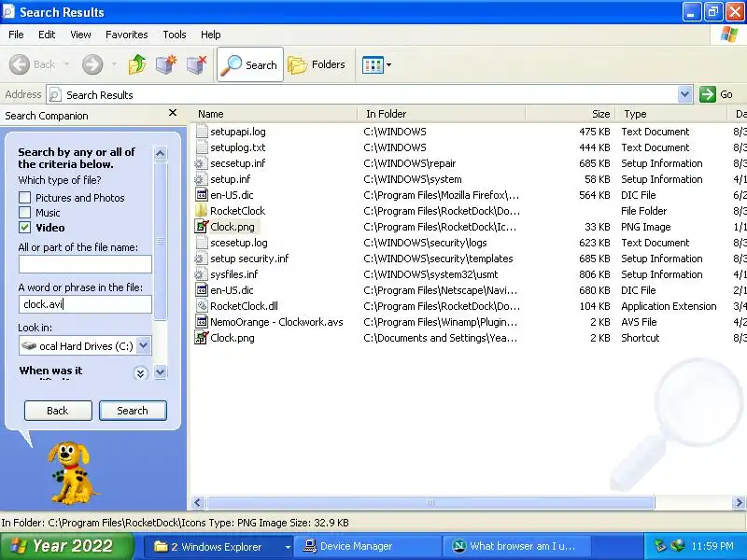This screenshot has height=560, width=747.
Task: Click the scesetup.log file icon
Action: point(202,243)
